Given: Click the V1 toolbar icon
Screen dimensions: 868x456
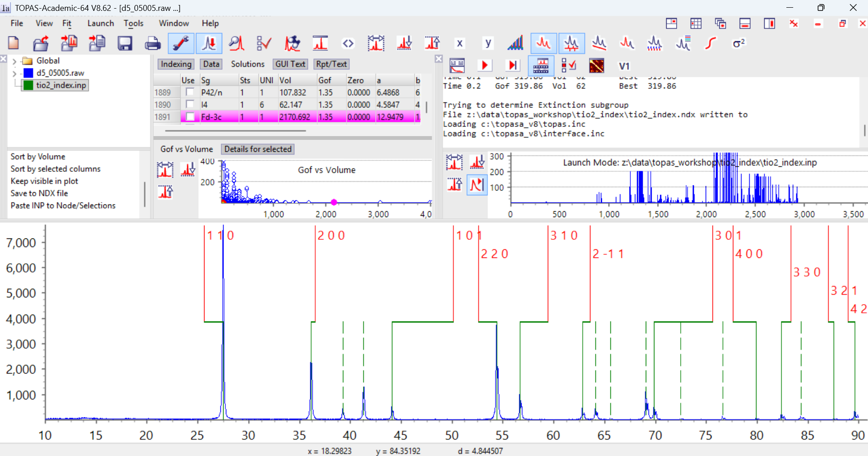Looking at the screenshot, I should click(624, 66).
